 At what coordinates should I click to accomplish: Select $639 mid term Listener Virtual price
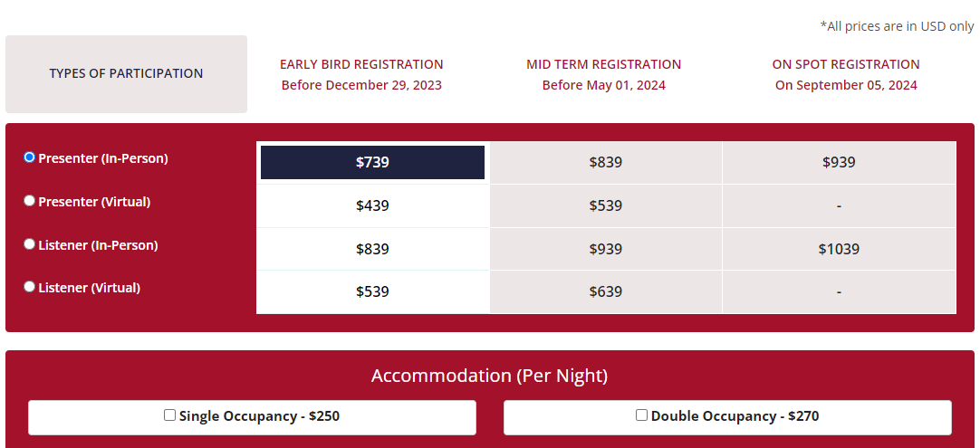[605, 291]
